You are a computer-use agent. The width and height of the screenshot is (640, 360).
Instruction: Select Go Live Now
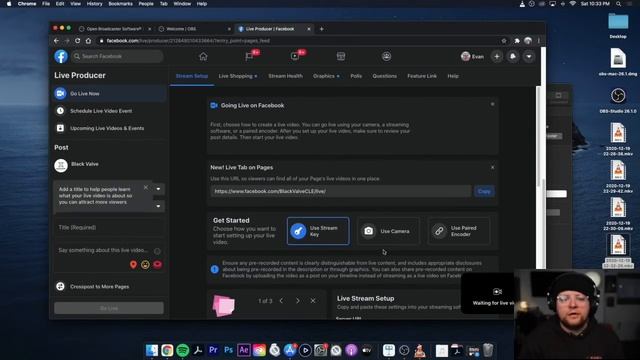pyautogui.click(x=109, y=93)
